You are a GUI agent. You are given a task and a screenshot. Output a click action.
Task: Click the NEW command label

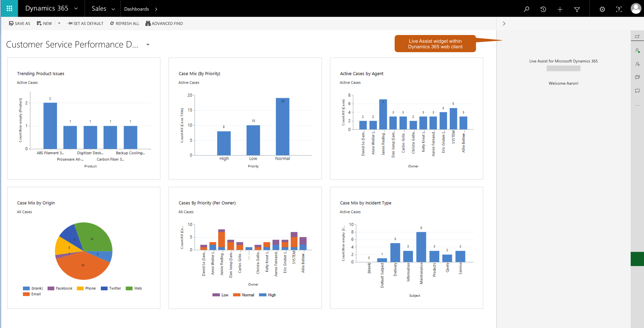[48, 23]
